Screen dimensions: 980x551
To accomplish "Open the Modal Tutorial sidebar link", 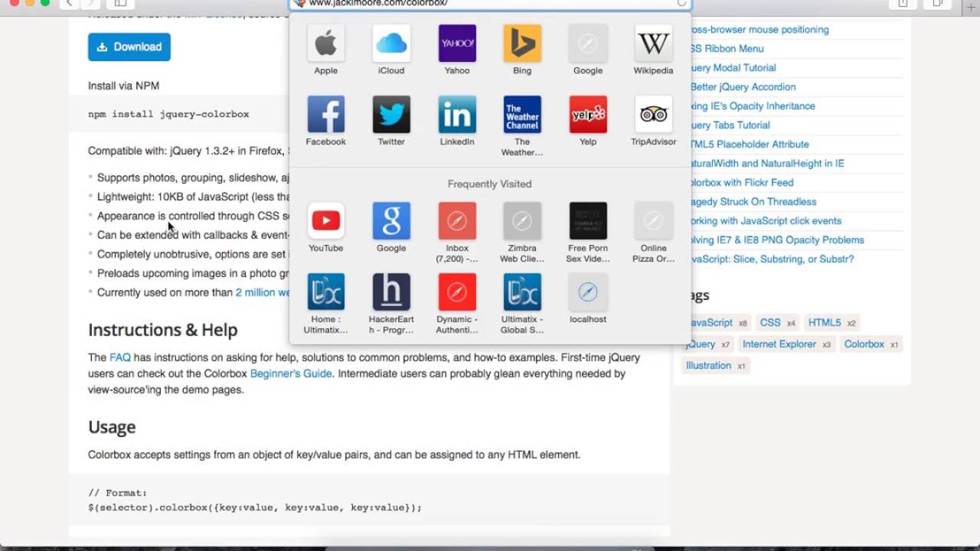I will pyautogui.click(x=732, y=67).
